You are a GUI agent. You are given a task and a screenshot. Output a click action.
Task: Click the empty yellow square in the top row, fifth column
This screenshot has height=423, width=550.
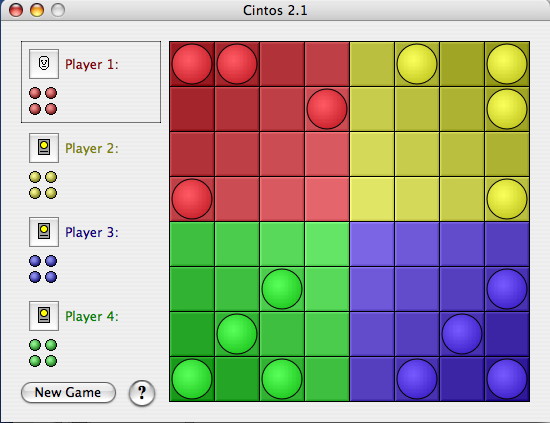tap(372, 64)
